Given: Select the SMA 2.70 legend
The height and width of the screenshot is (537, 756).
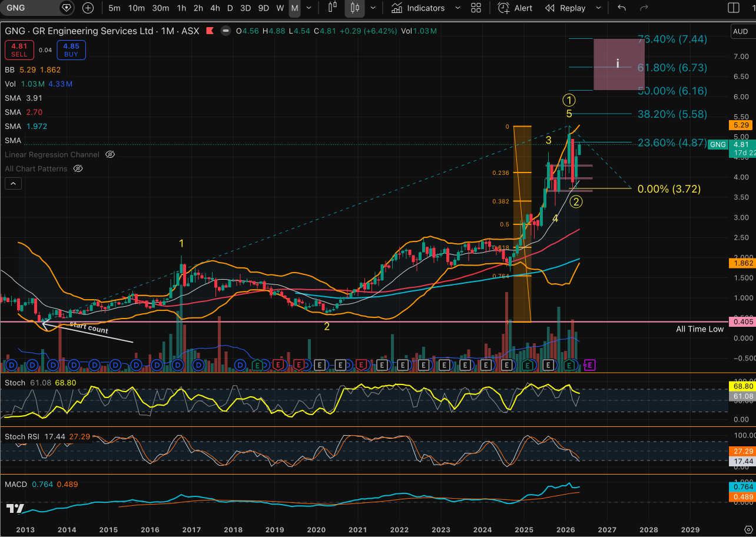Looking at the screenshot, I should [24, 112].
